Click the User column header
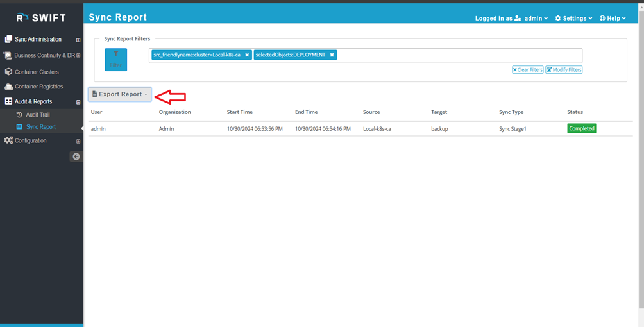Viewport: 644px width, 327px height. 96,112
